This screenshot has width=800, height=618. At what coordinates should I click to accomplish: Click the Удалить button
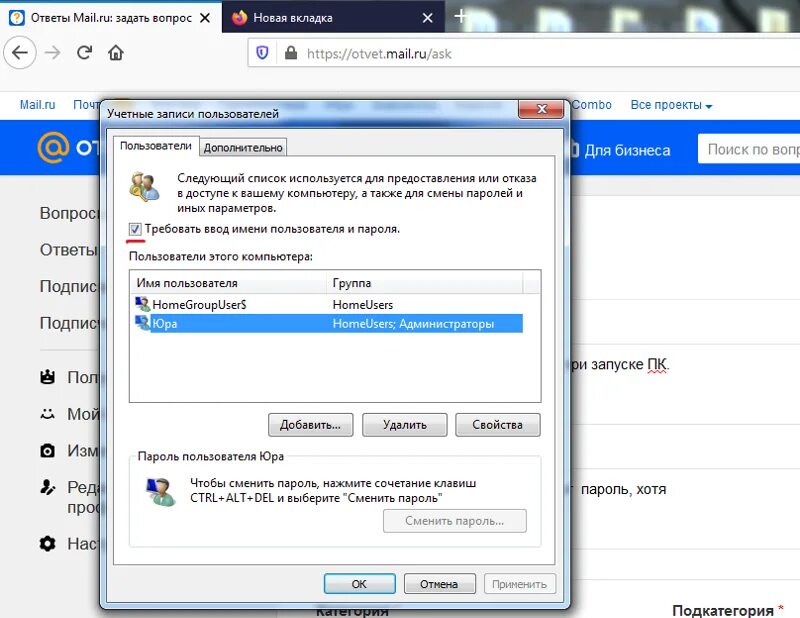405,425
